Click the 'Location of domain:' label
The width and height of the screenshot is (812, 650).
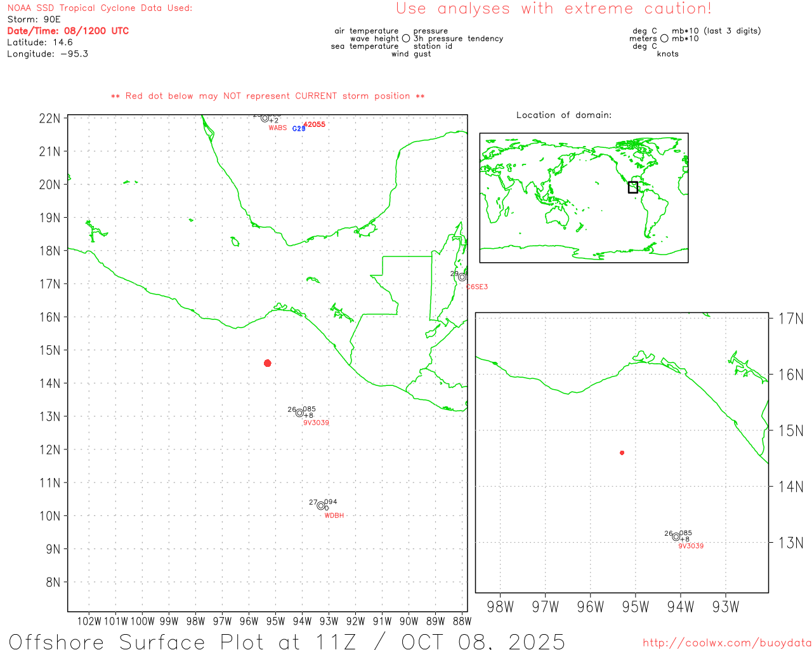(x=563, y=115)
